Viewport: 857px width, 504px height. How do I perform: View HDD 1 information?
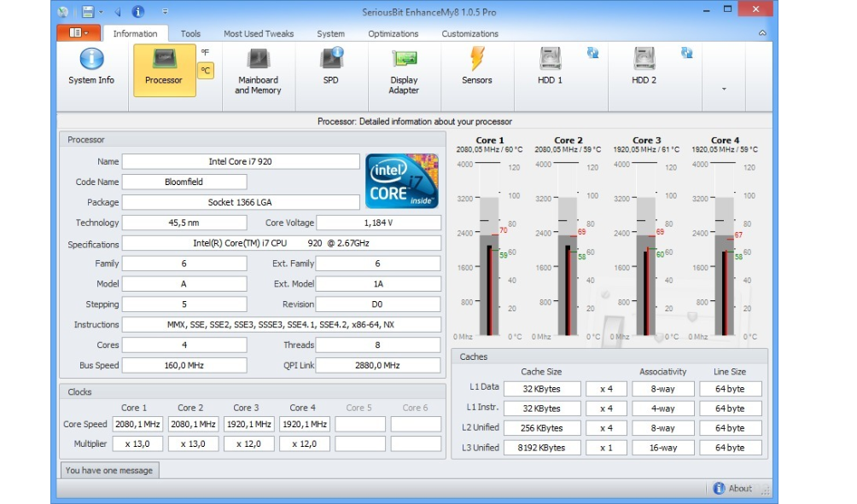[550, 67]
